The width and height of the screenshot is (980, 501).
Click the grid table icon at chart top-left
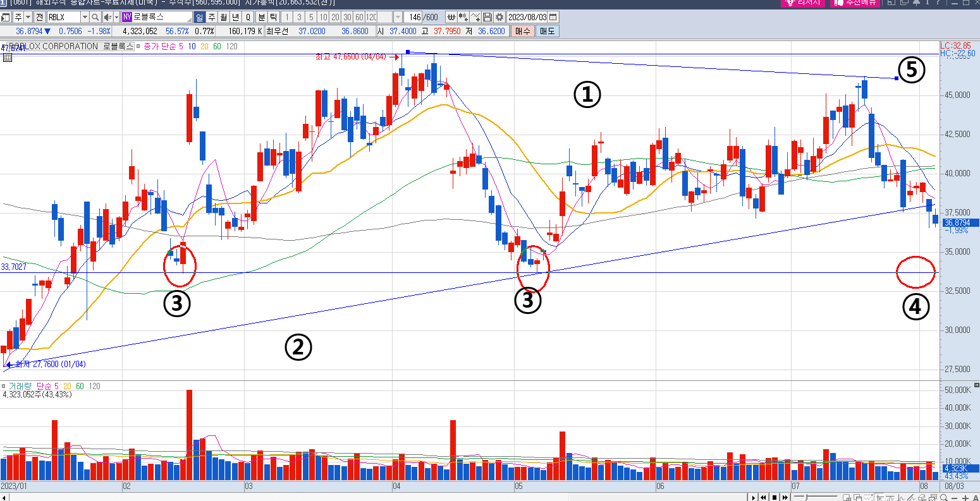(7, 57)
